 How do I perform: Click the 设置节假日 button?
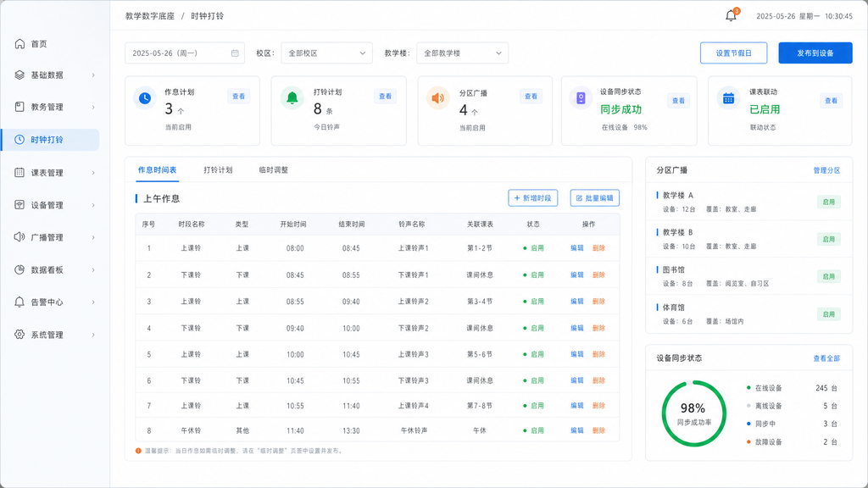[733, 53]
